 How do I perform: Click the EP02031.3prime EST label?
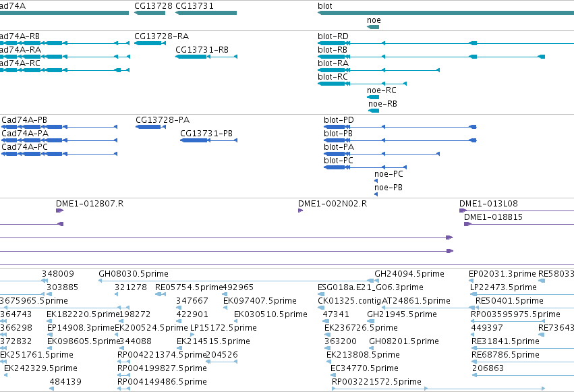pos(503,274)
